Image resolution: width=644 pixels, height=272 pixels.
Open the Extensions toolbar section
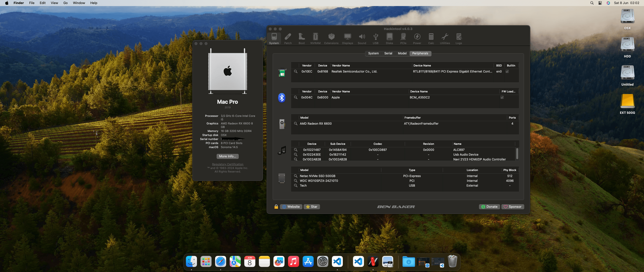click(331, 39)
